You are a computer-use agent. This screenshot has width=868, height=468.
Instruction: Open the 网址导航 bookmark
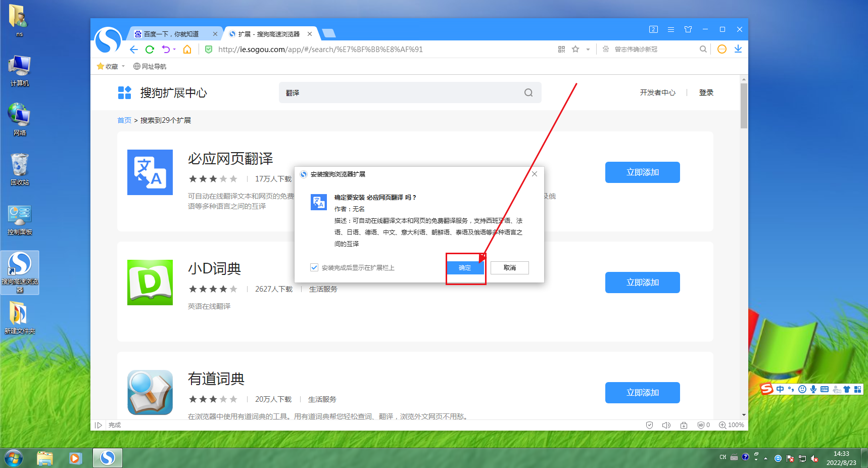pyautogui.click(x=150, y=66)
